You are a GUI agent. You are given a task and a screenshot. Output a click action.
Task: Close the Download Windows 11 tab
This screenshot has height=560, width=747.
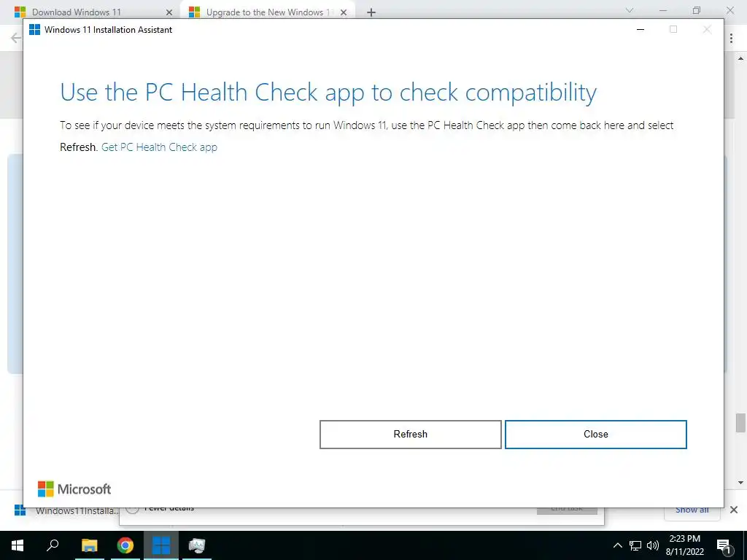pyautogui.click(x=169, y=12)
